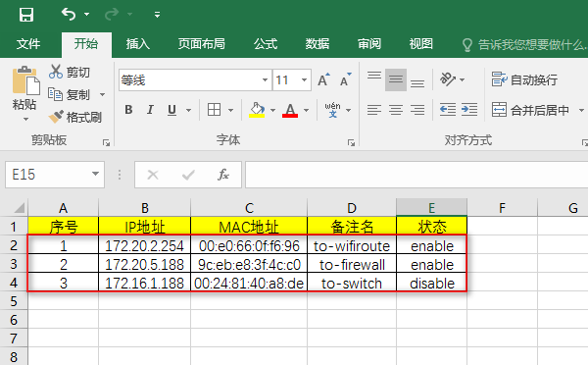Decrease font size with smaller A icon
Viewport: 588px width, 365px height.
[345, 79]
